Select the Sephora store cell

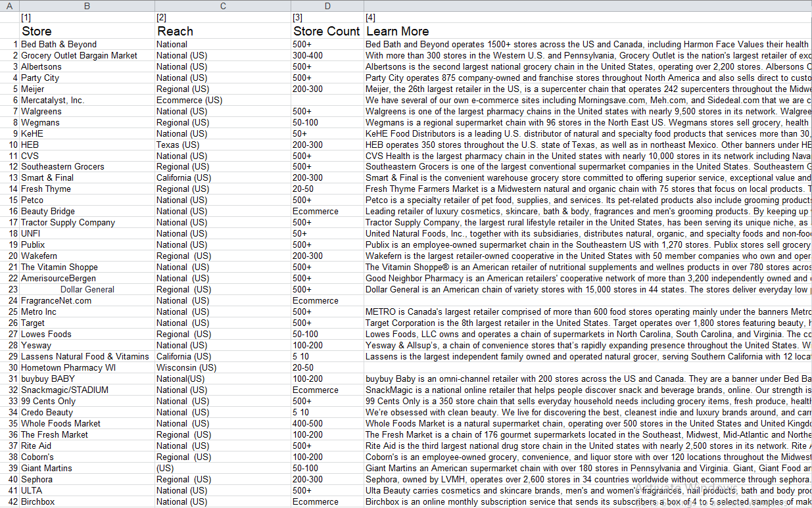point(87,480)
